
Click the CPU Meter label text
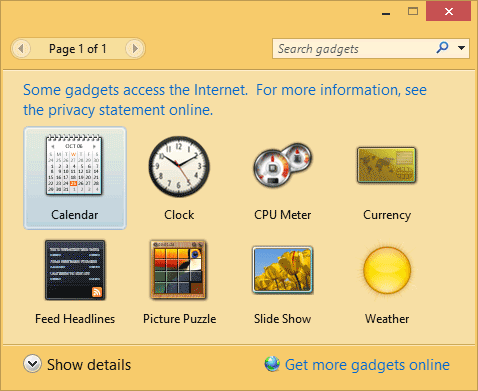tap(283, 215)
